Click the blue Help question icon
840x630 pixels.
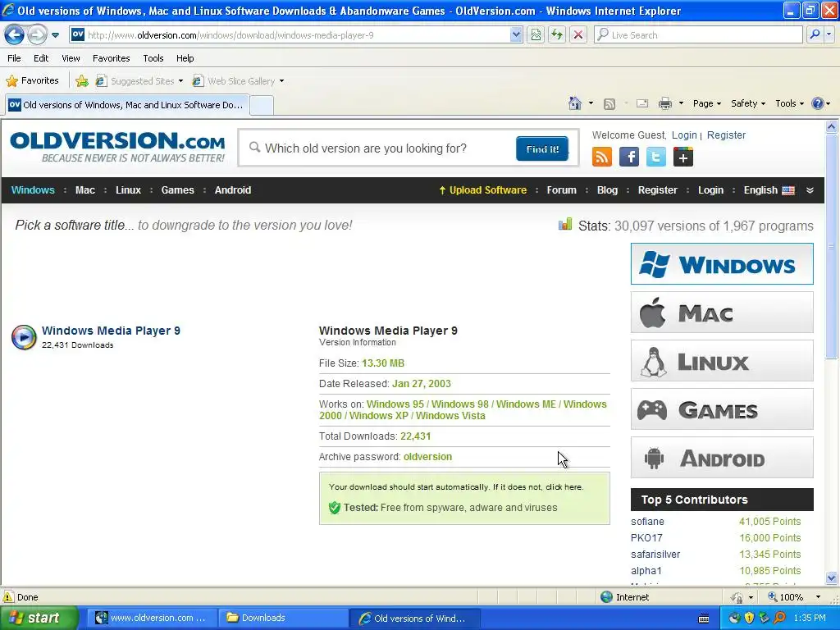point(818,103)
